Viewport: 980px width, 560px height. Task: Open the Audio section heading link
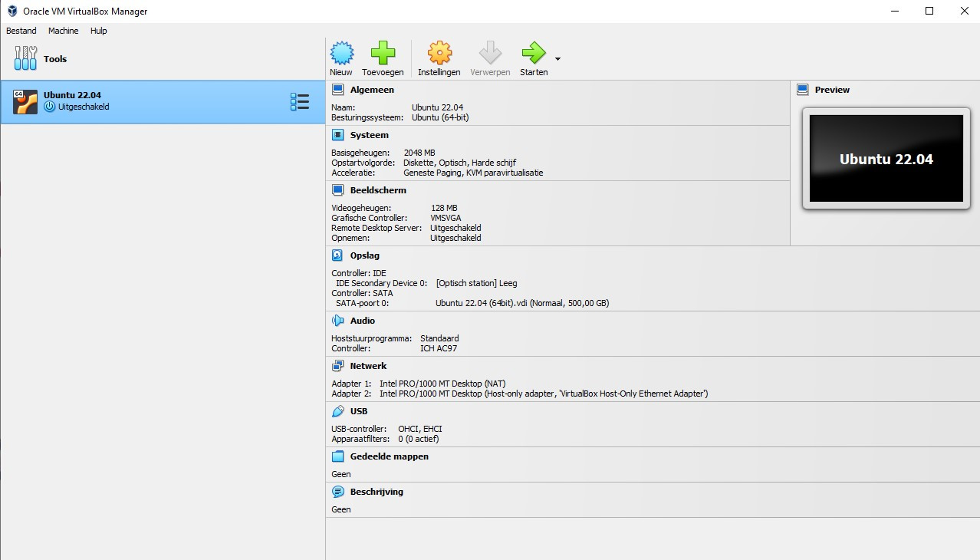click(x=363, y=321)
